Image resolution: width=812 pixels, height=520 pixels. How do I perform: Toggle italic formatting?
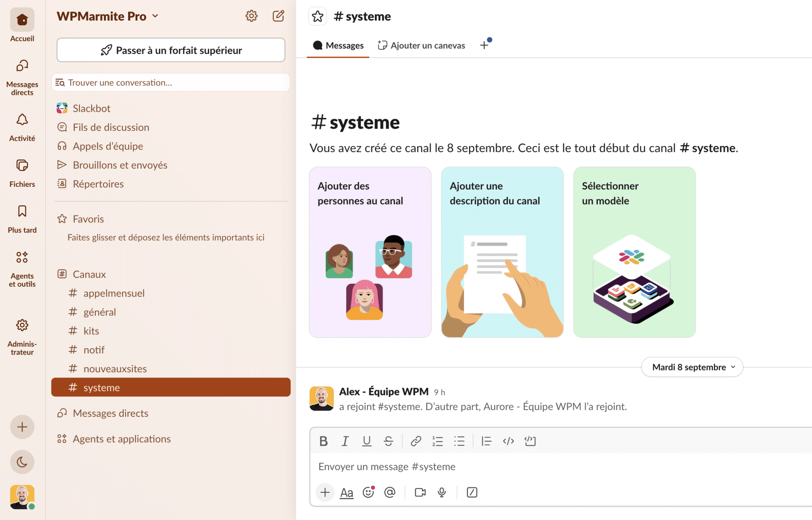(x=345, y=441)
